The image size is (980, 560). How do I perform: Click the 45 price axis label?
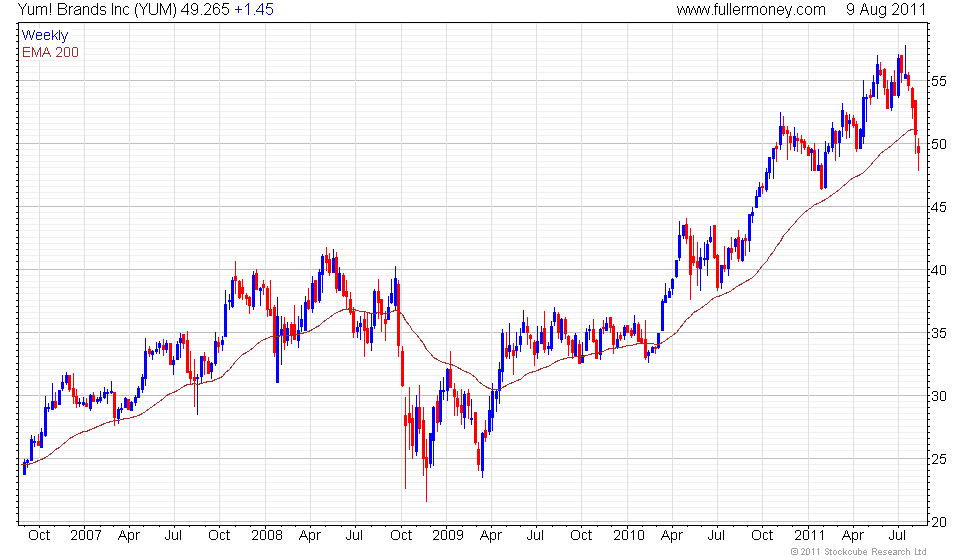[x=939, y=208]
